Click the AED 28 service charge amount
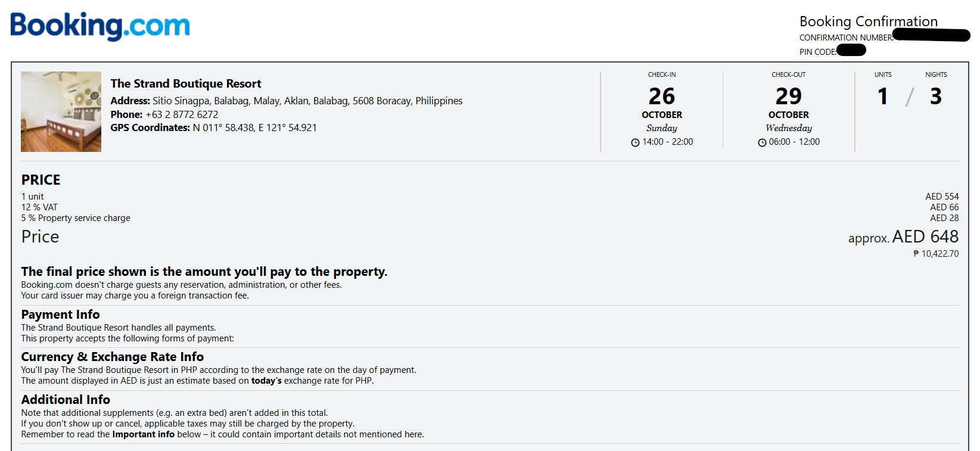Screen dimensions: 980x451 944,218
